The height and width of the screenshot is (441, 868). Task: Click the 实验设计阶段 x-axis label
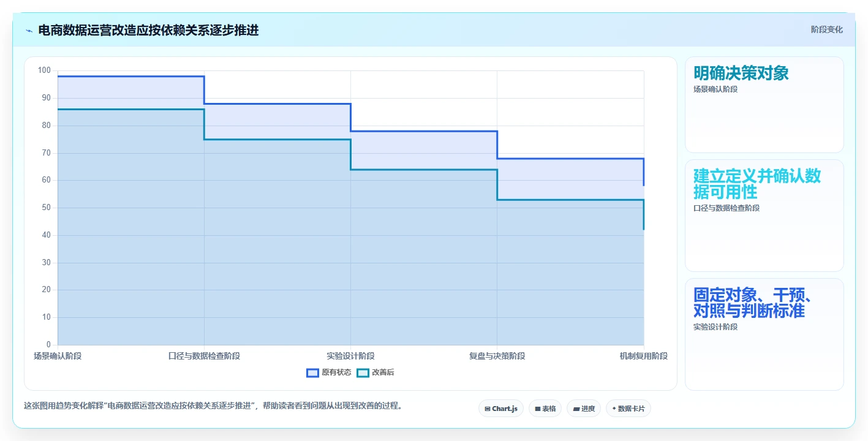click(350, 356)
